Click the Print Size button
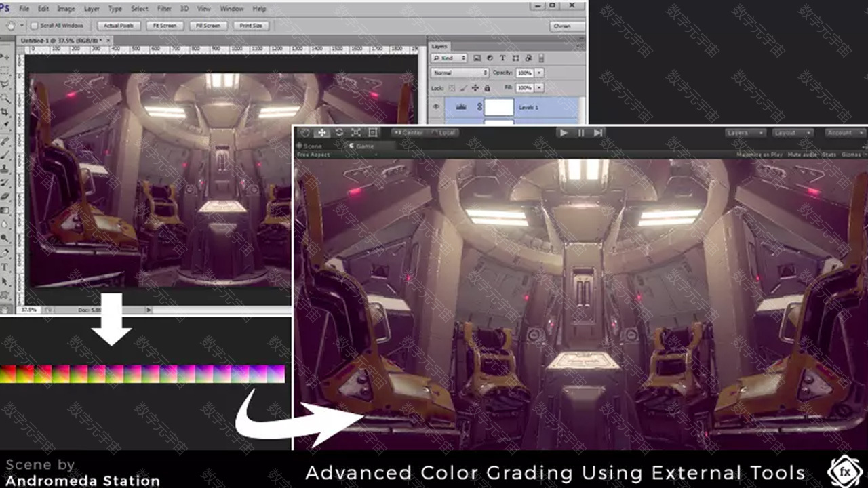Screen dimensions: 868x488 [251, 26]
